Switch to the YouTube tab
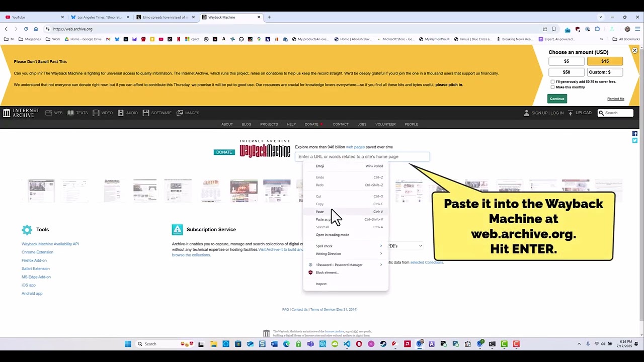This screenshot has height=362, width=644. (x=33, y=17)
